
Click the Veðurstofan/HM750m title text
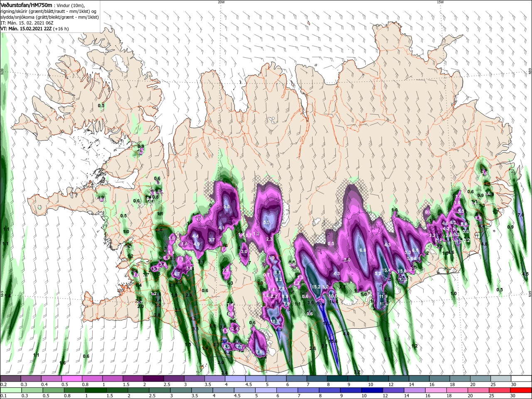coord(26,5)
